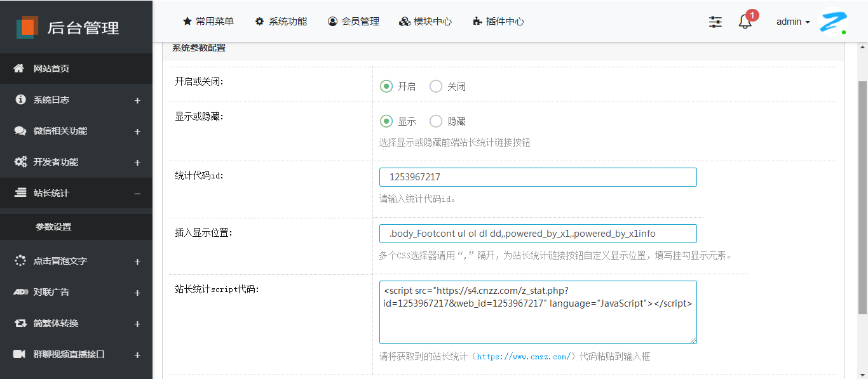868x379 pixels.
Task: Click the 统计代码id input field
Action: [x=538, y=177]
